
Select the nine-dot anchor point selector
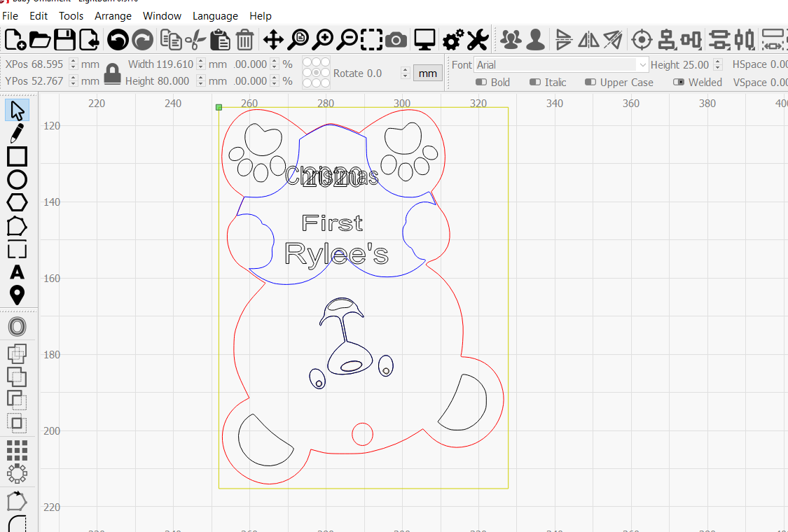316,73
